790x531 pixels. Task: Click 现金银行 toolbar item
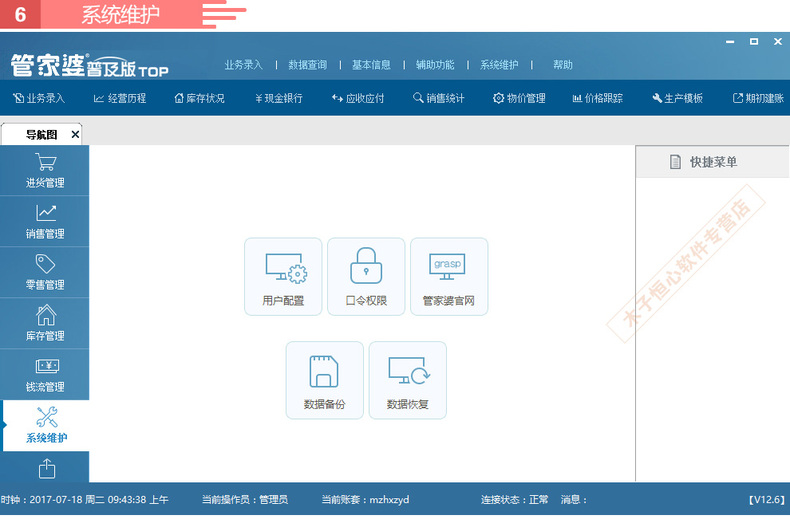coord(279,98)
